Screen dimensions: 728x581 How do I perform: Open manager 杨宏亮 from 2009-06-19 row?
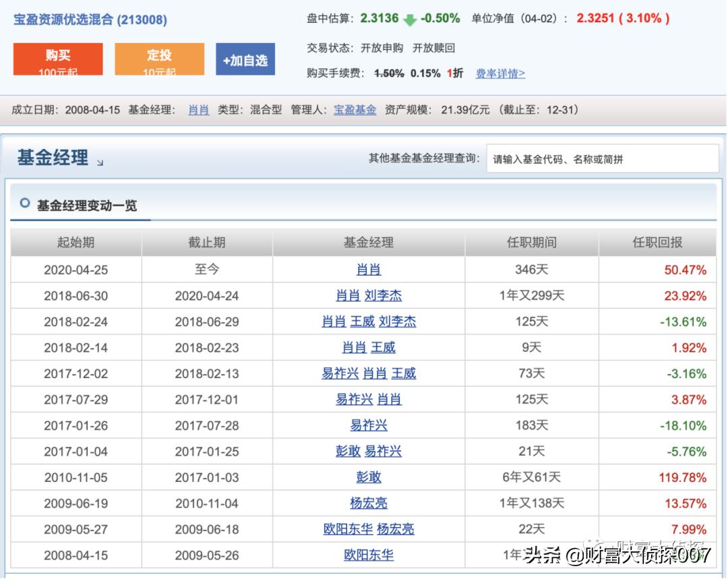(x=367, y=503)
